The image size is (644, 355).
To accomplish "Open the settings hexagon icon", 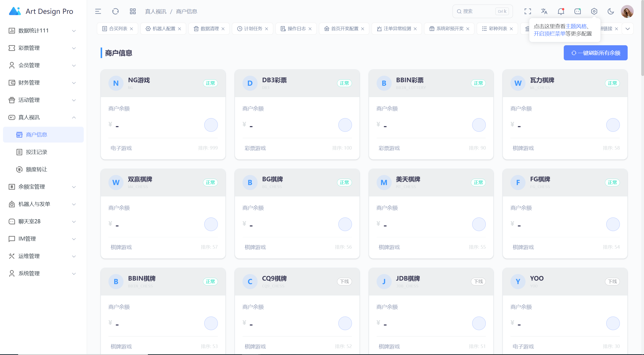I will coord(594,11).
